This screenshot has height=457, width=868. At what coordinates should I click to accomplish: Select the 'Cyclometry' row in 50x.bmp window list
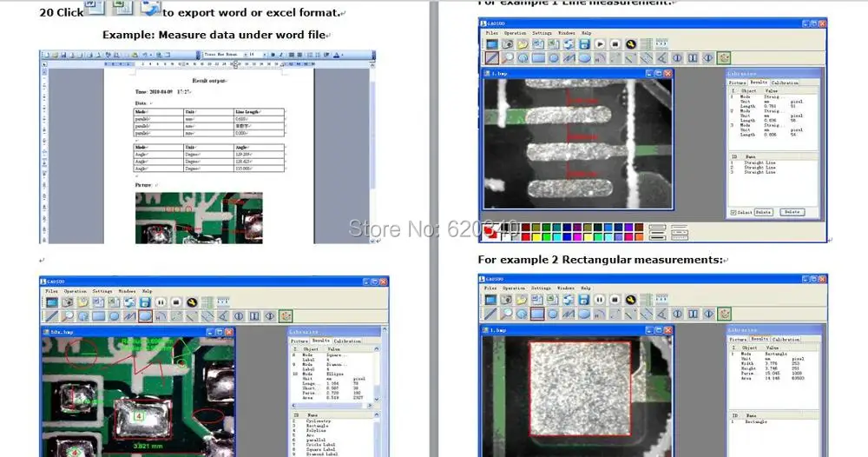(319, 421)
